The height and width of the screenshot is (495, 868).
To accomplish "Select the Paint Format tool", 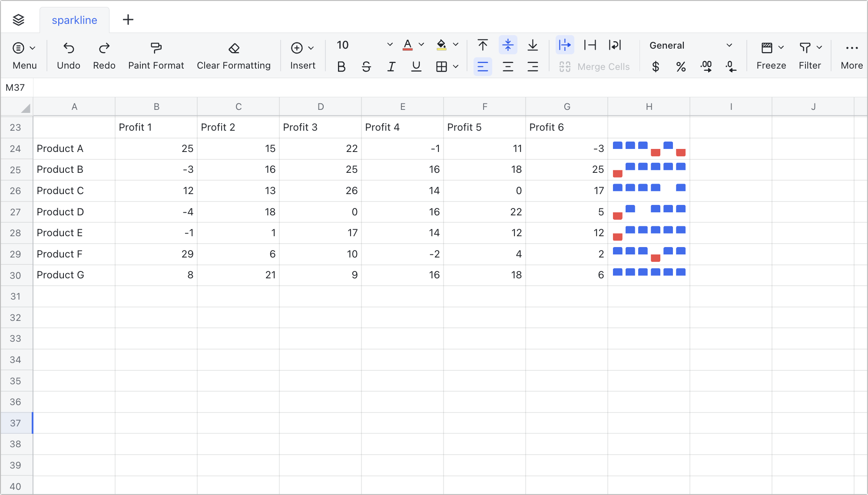I will tap(156, 55).
